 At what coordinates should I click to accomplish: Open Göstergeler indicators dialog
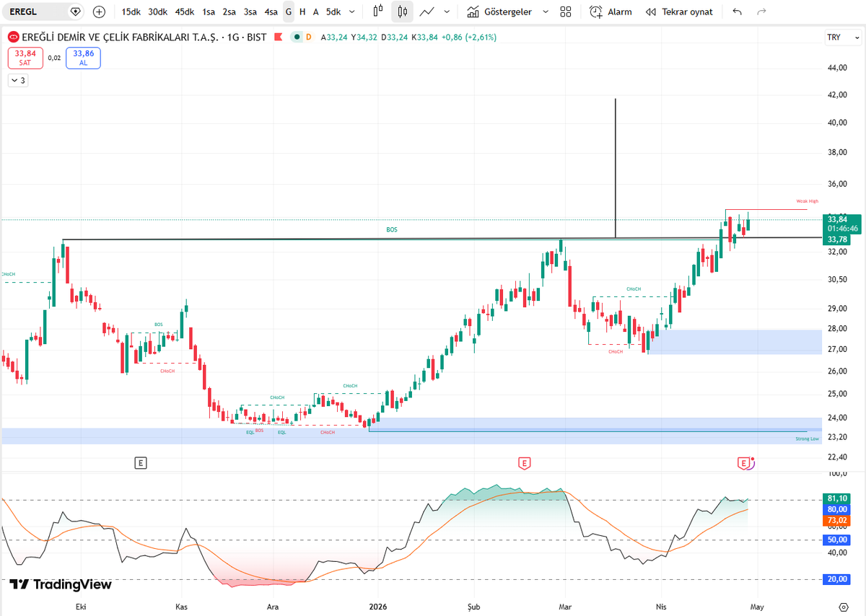499,12
